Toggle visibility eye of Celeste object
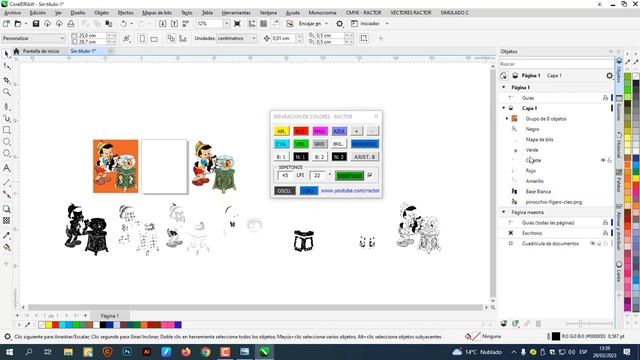This screenshot has height=360, width=640. click(x=602, y=160)
